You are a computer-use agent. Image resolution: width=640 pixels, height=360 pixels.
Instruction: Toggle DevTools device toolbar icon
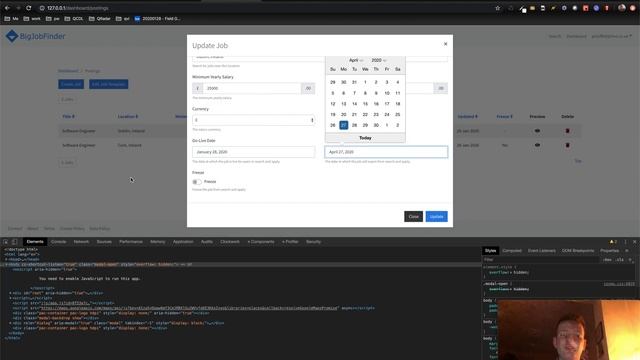(14, 242)
